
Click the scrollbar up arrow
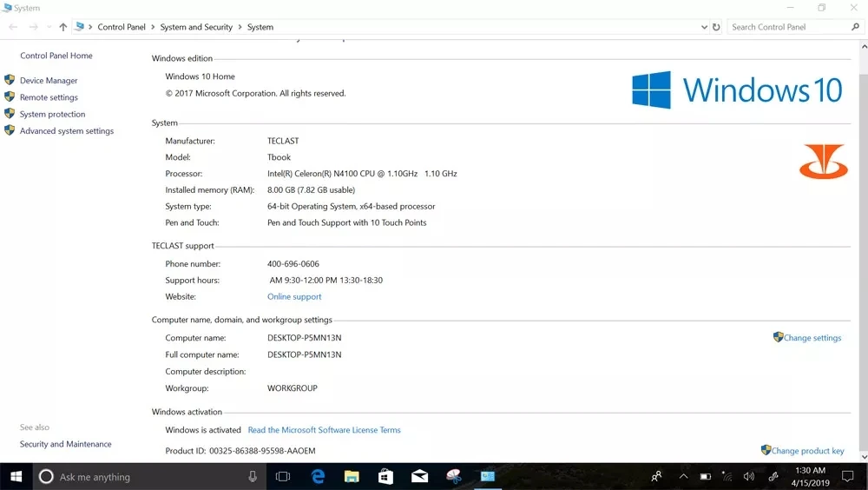coord(865,47)
